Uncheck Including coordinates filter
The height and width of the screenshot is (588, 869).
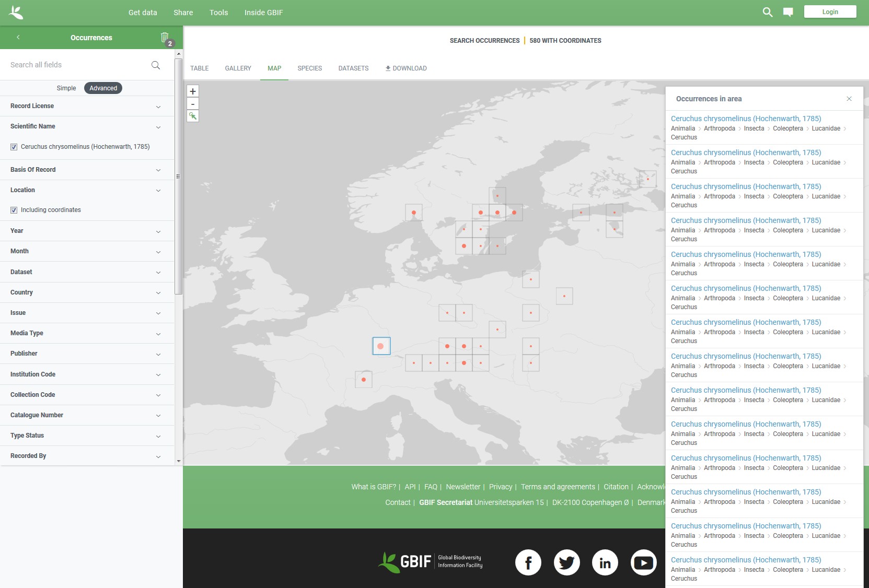click(14, 210)
